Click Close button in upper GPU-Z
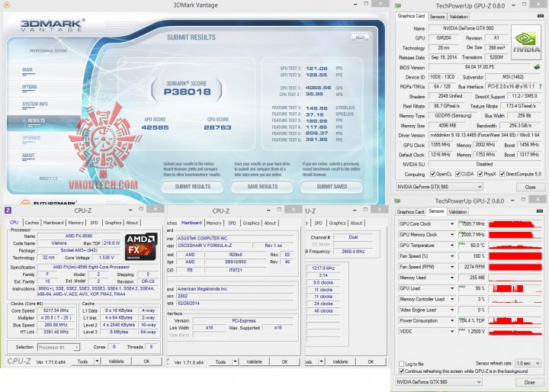Viewport: 549px width, 392px height. [530, 187]
